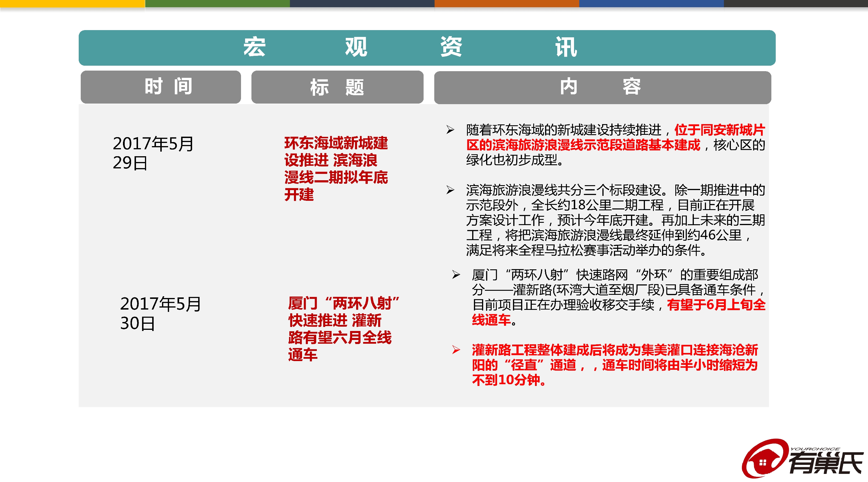The image size is (868, 482).
Task: Click the text 全长约18公里二期工程
Action: click(x=597, y=205)
